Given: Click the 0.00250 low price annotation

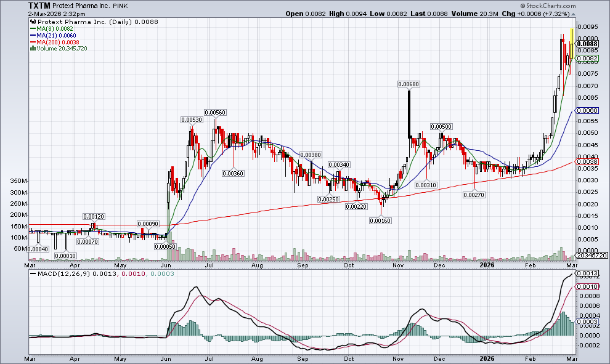Looking at the screenshot, I should 328,199.
